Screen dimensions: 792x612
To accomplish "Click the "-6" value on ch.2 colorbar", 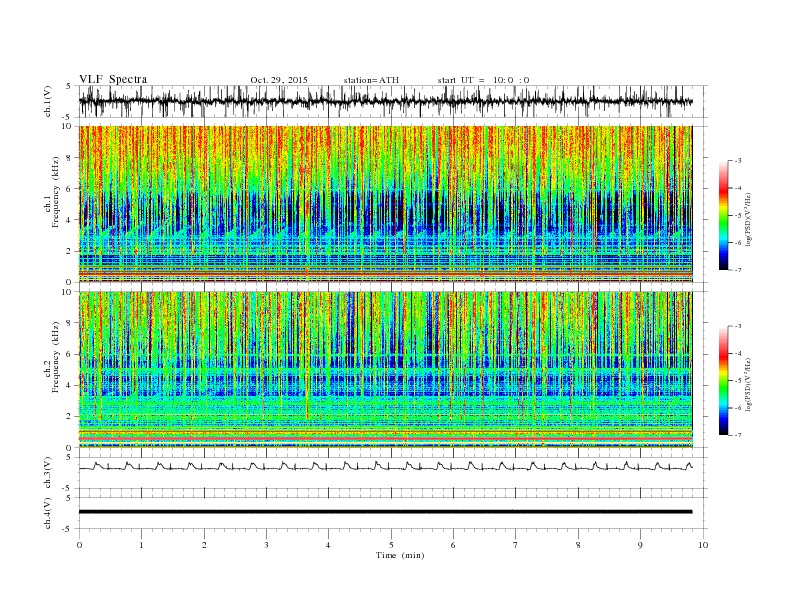I will tap(738, 408).
